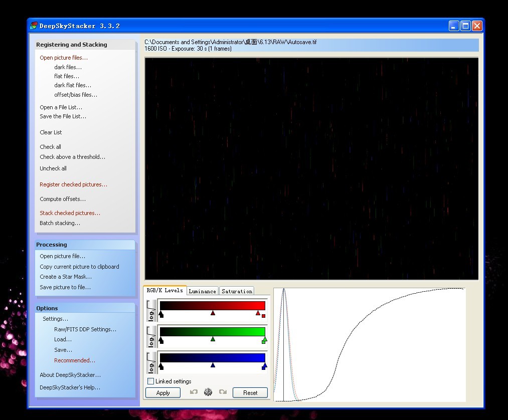The height and width of the screenshot is (420, 508).
Task: Add flat files to the list
Action: tap(66, 76)
